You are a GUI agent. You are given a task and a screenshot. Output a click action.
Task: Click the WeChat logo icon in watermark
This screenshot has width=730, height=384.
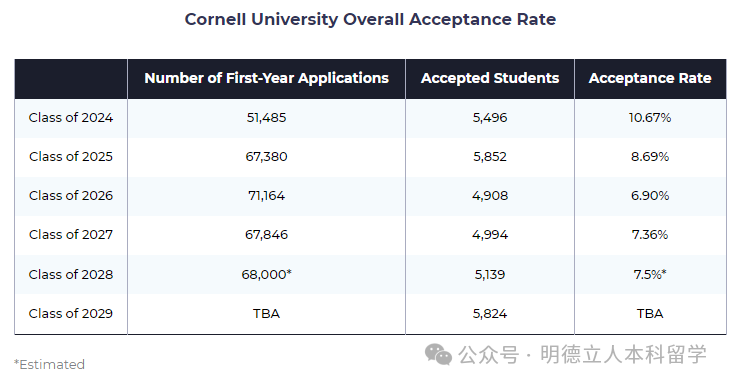click(x=438, y=355)
